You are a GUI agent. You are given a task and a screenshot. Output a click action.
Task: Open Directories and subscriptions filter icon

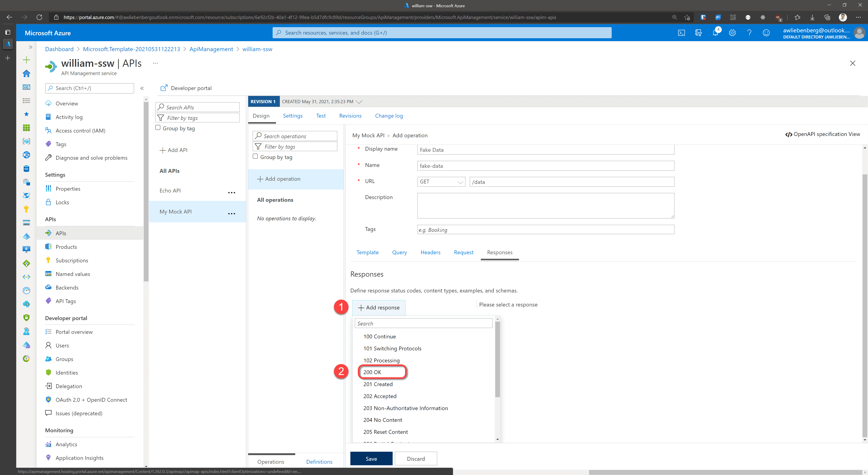click(x=698, y=33)
